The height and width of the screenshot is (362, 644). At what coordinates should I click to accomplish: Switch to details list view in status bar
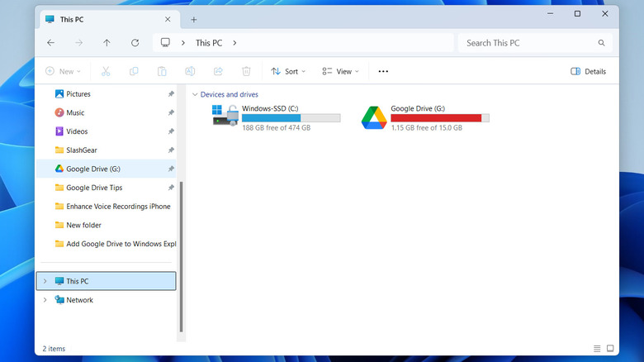[x=597, y=349]
